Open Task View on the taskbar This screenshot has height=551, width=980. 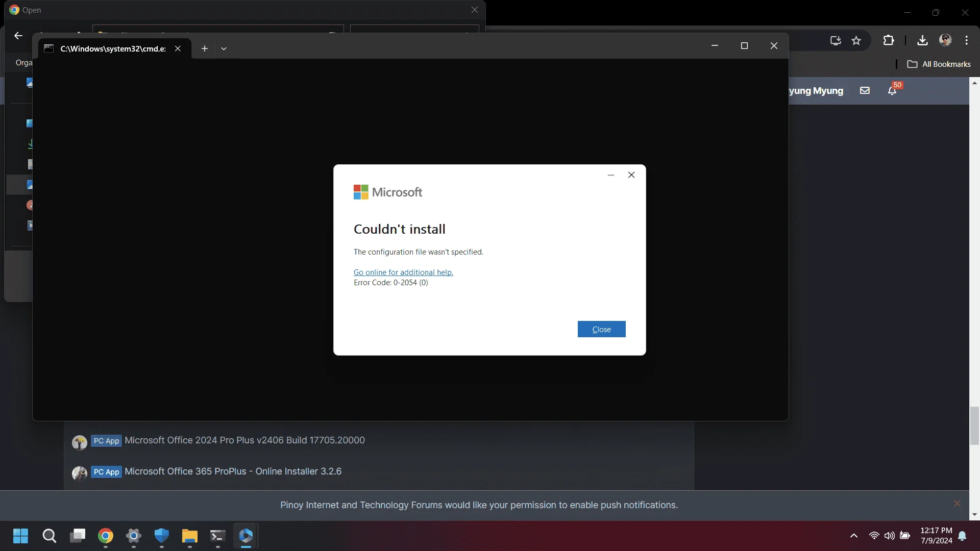click(x=78, y=536)
